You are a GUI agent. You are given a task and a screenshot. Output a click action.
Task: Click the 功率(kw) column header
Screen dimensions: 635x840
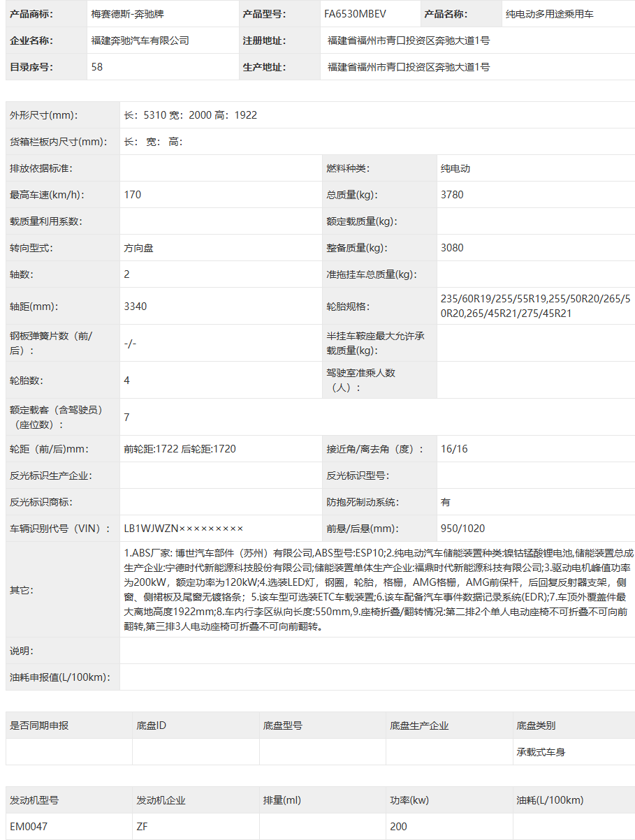click(408, 800)
